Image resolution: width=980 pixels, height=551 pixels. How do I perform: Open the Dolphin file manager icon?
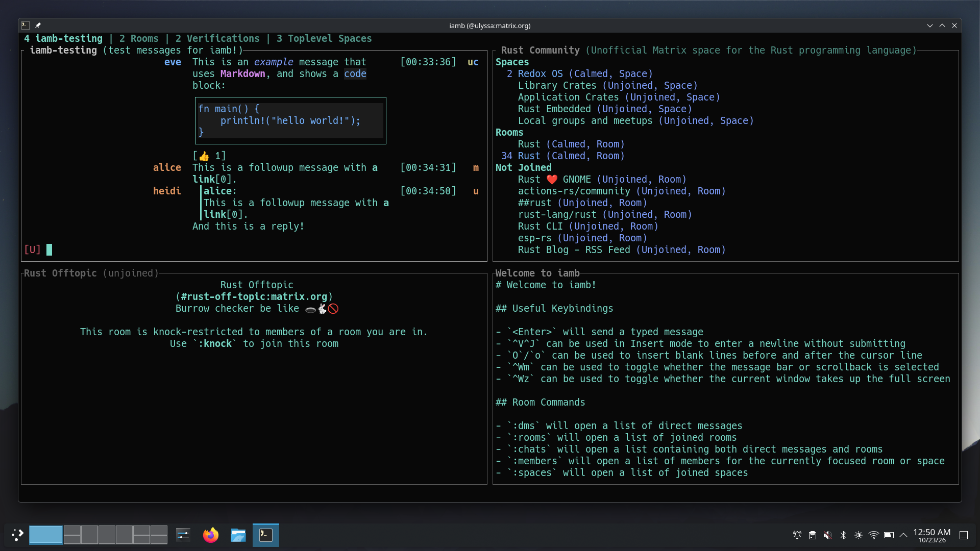[238, 535]
